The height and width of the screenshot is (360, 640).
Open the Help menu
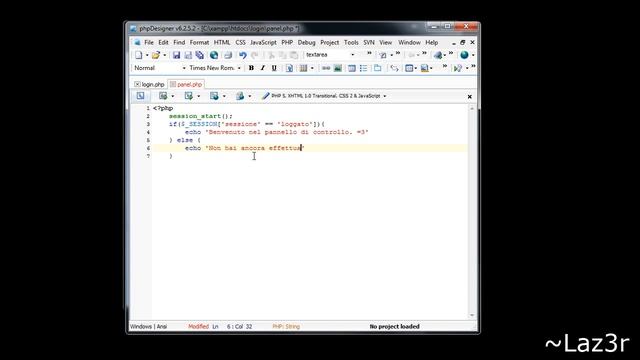point(431,42)
